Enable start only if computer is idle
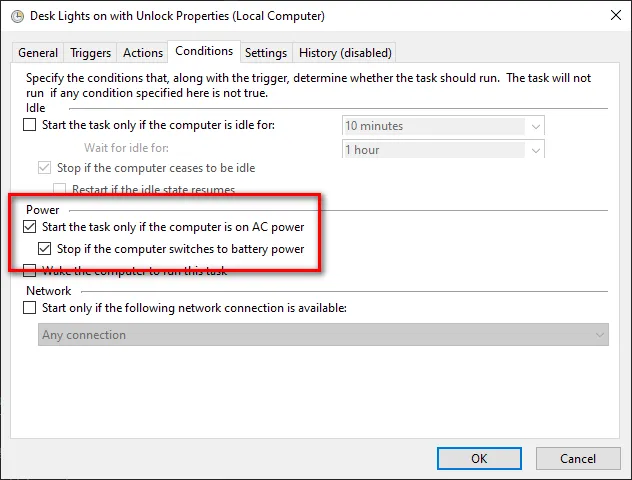Screen dimensions: 632x480 click(29, 125)
